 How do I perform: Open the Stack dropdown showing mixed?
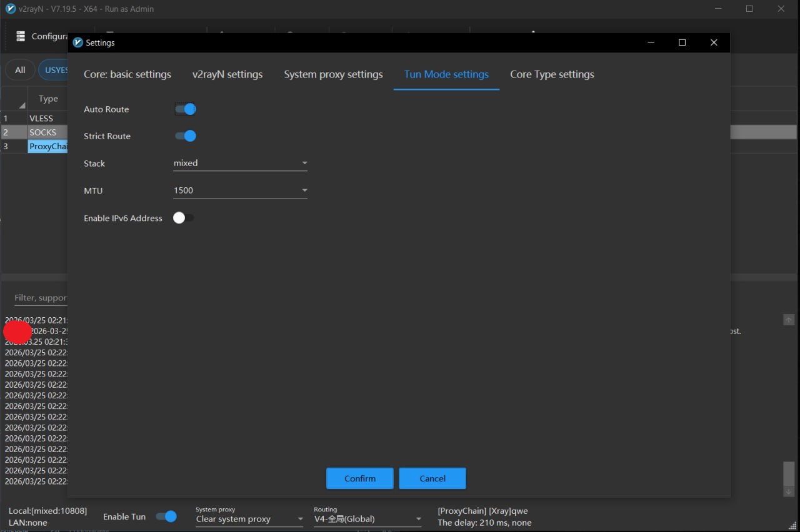240,163
